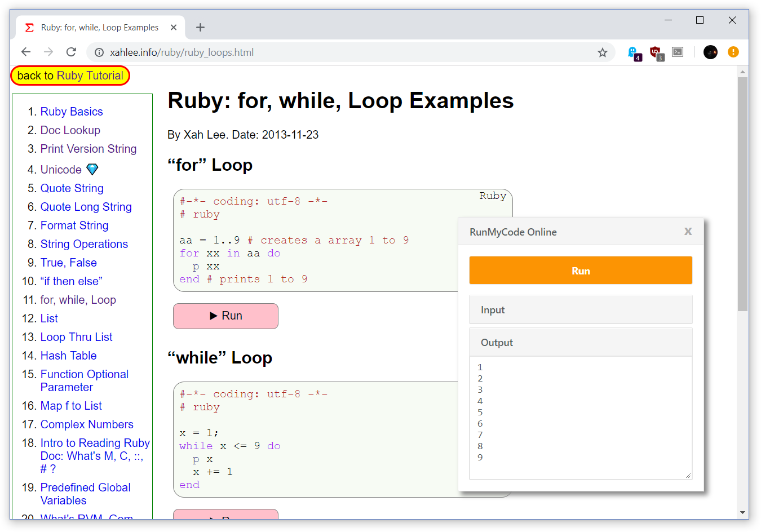Open the Map f to List link
761x532 pixels.
pyautogui.click(x=71, y=406)
